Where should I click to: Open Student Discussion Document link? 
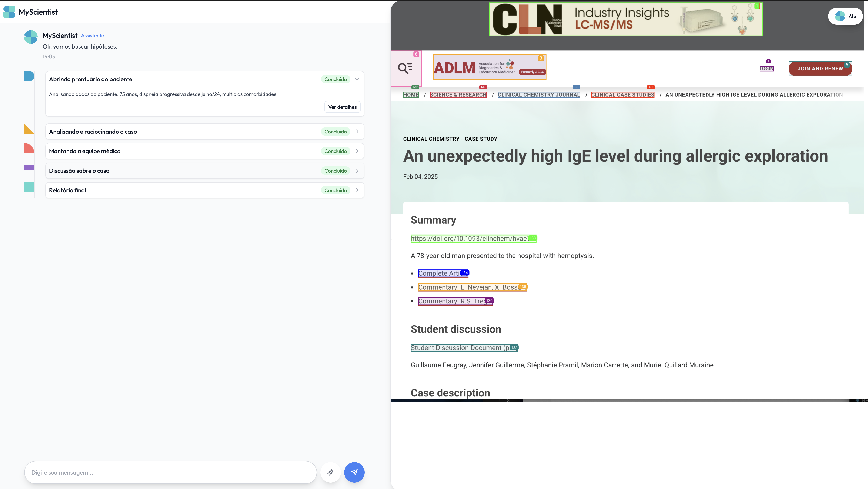coord(464,348)
